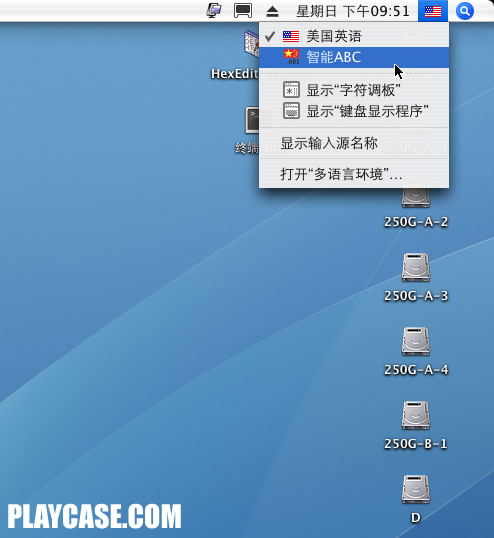The width and height of the screenshot is (494, 538).
Task: Click the 250G-A-3 label text
Action: [416, 296]
